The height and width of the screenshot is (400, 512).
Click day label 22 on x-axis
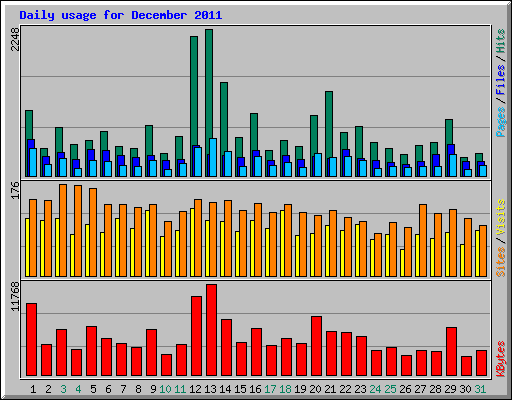345,389
